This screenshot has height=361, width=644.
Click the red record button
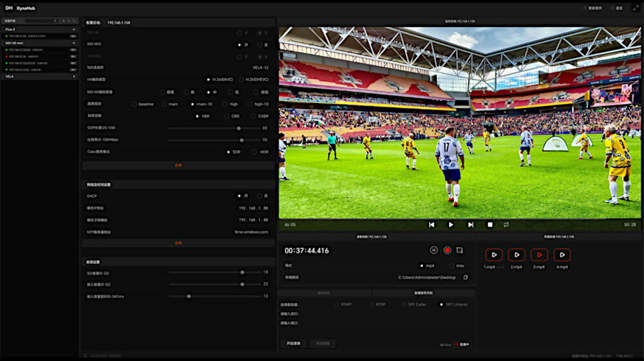448,250
